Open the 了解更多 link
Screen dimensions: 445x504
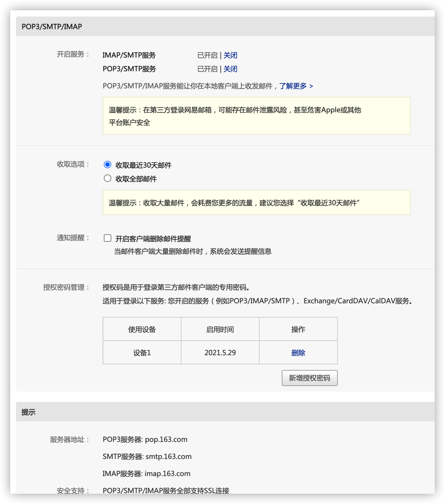[296, 86]
